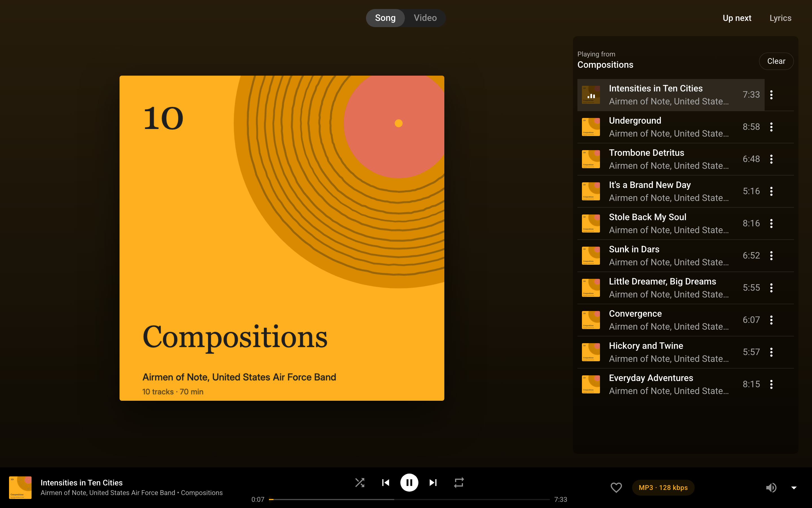Click the now-playing thumbnail in queue
This screenshot has height=508, width=812.
tap(591, 95)
